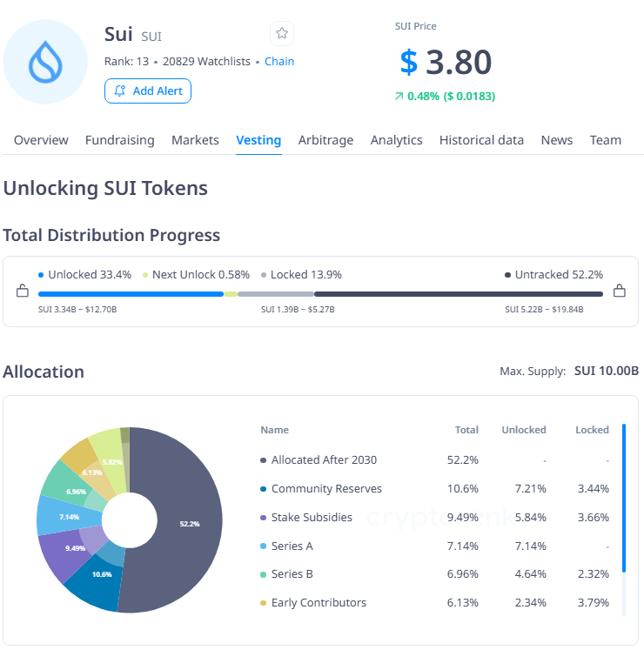Select the Series A row name
Image resolution: width=644 pixels, height=650 pixels.
click(x=292, y=546)
